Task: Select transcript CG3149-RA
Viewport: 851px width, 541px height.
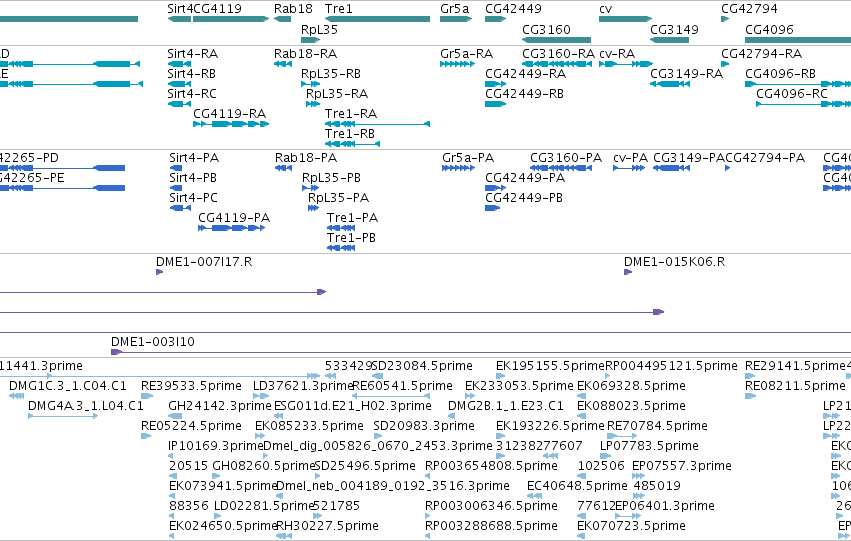Action: point(670,84)
